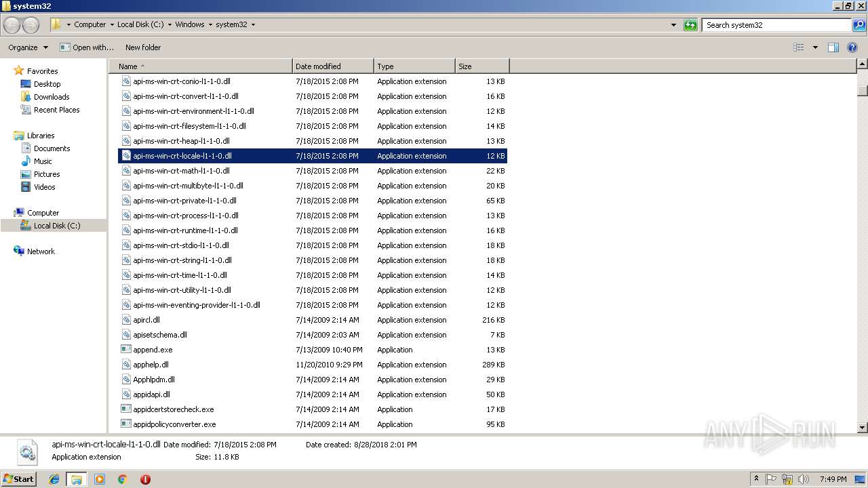
Task: Sort by the Size column header
Action: [x=482, y=66]
